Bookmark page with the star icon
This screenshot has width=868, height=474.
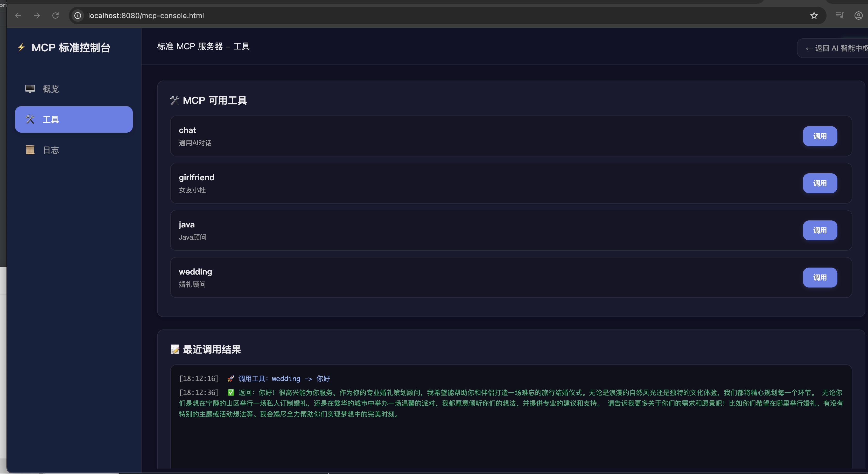pos(814,16)
